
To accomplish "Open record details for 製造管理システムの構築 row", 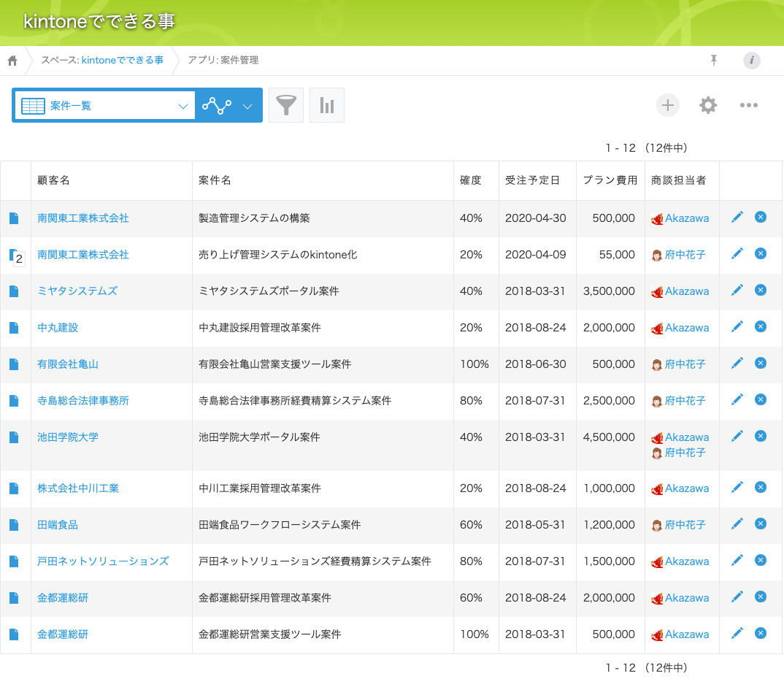I will click(x=14, y=218).
